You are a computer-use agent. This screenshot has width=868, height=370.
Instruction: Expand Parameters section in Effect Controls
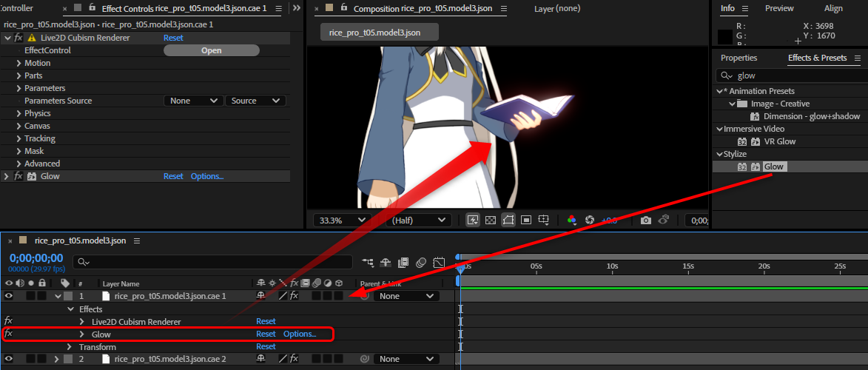(x=19, y=88)
